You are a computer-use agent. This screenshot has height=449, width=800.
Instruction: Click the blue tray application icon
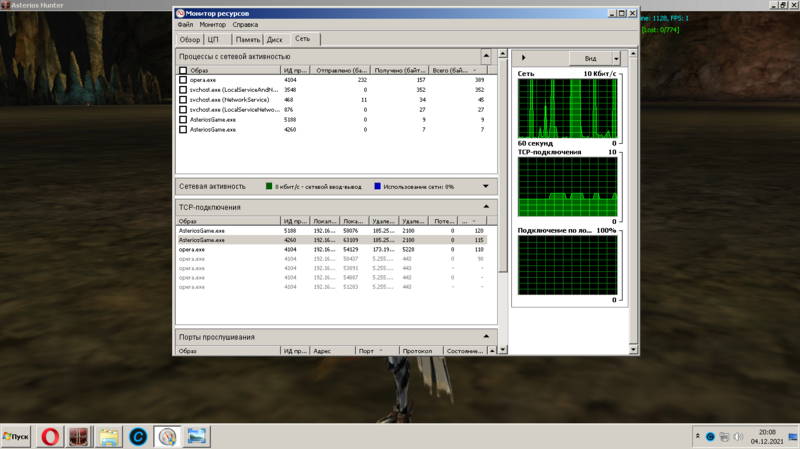click(710, 437)
